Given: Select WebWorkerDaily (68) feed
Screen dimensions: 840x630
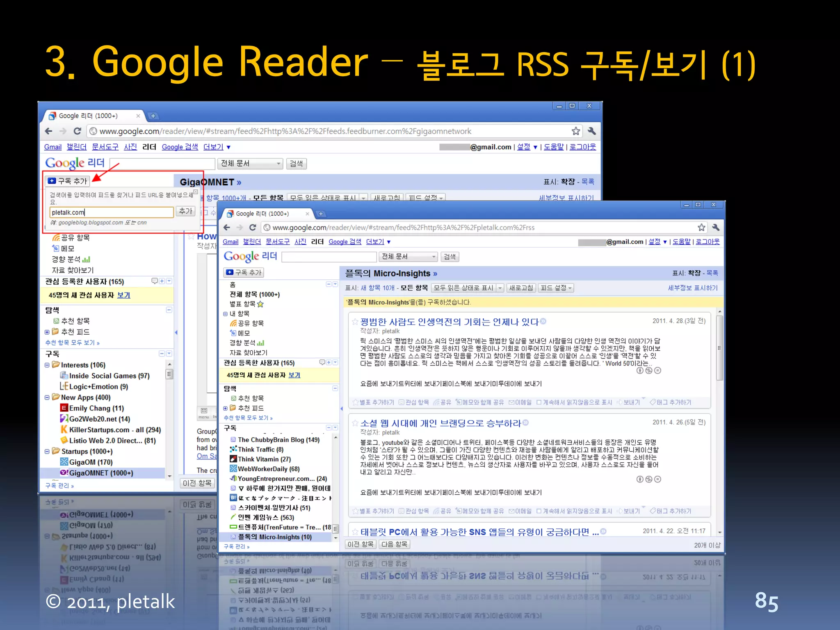Looking at the screenshot, I should [x=269, y=469].
